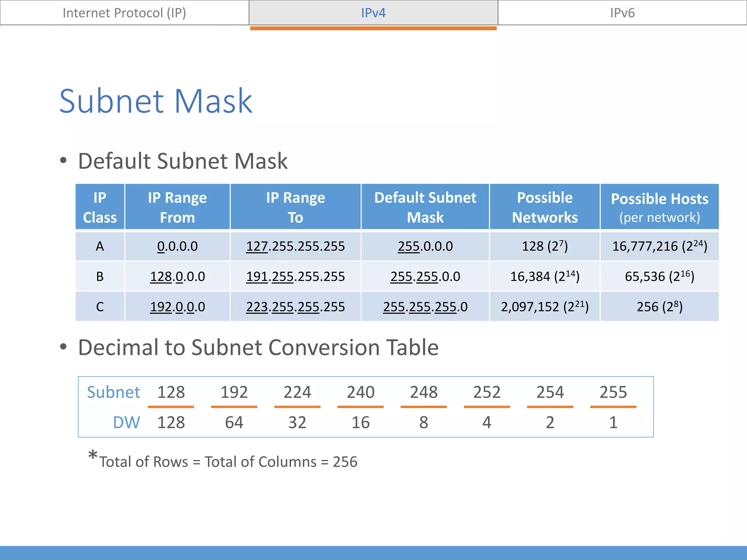This screenshot has width=747, height=560.
Task: Click subnet value 252
Action: click(487, 392)
